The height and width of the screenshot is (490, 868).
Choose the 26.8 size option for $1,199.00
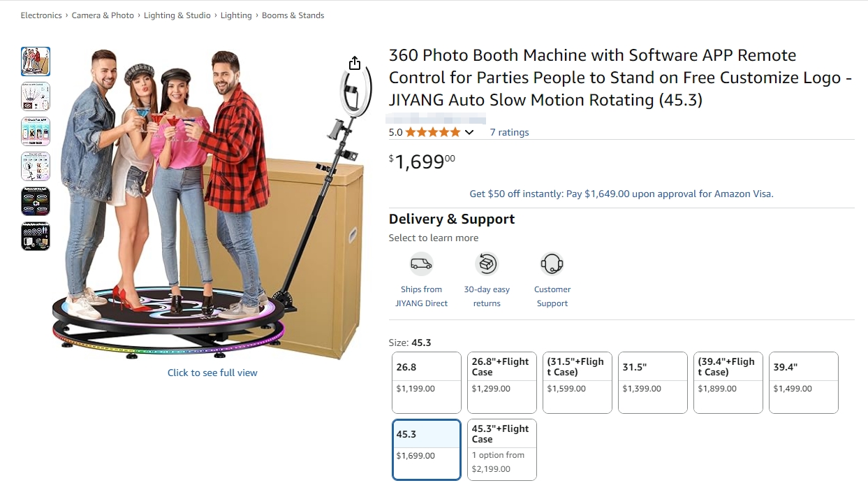click(x=427, y=382)
